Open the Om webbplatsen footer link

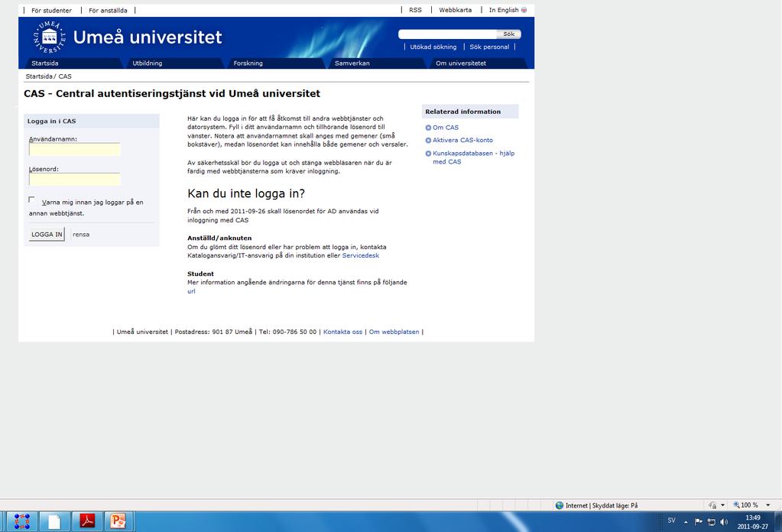[394, 332]
